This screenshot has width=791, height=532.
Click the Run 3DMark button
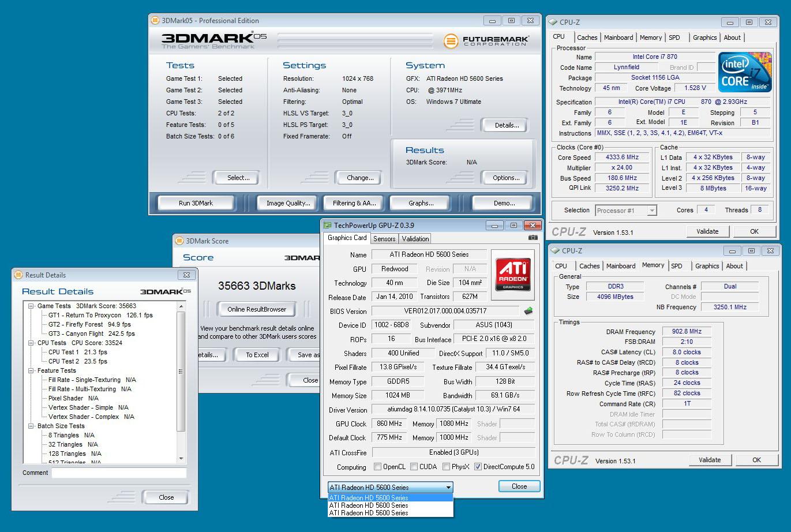tap(196, 203)
